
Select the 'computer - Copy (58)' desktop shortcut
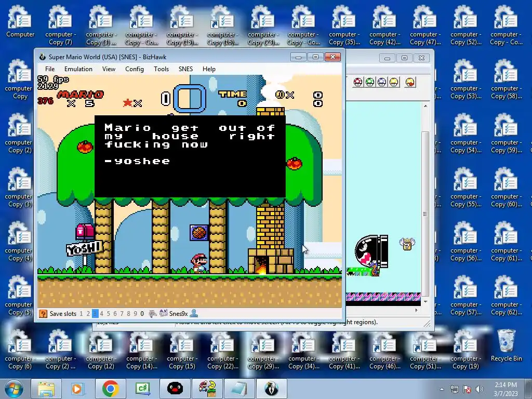[506, 79]
